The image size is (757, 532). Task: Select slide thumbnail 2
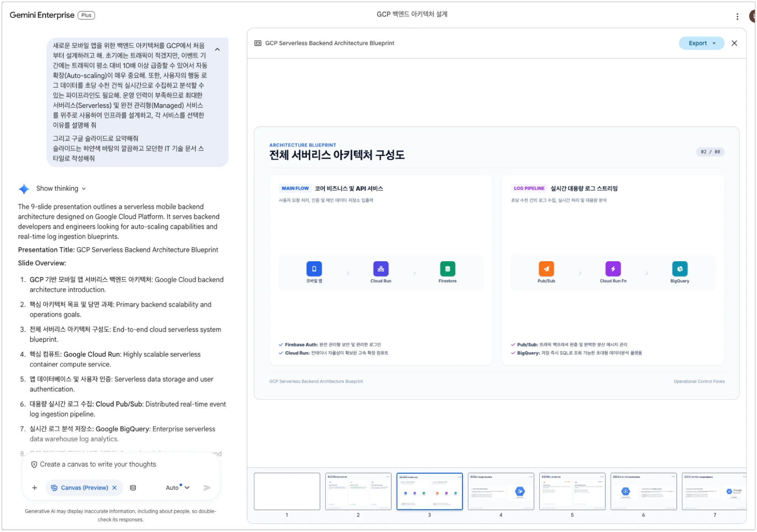click(x=358, y=491)
